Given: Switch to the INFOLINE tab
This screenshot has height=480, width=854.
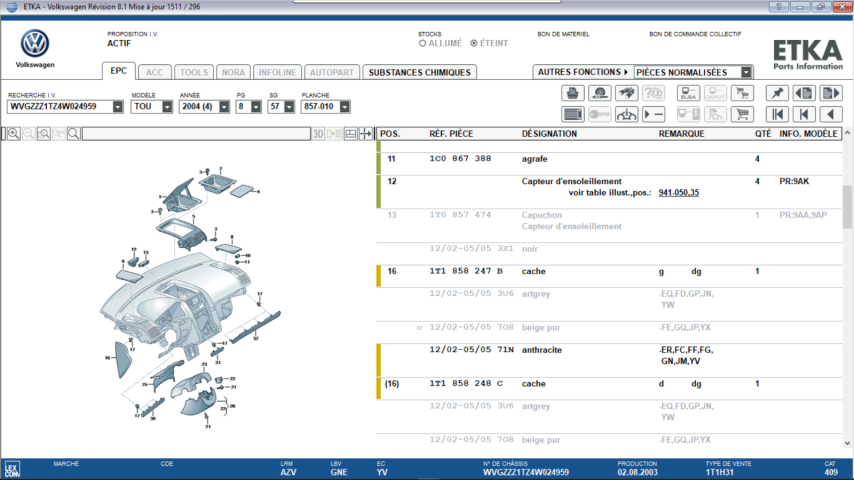Looking at the screenshot, I should pyautogui.click(x=277, y=72).
